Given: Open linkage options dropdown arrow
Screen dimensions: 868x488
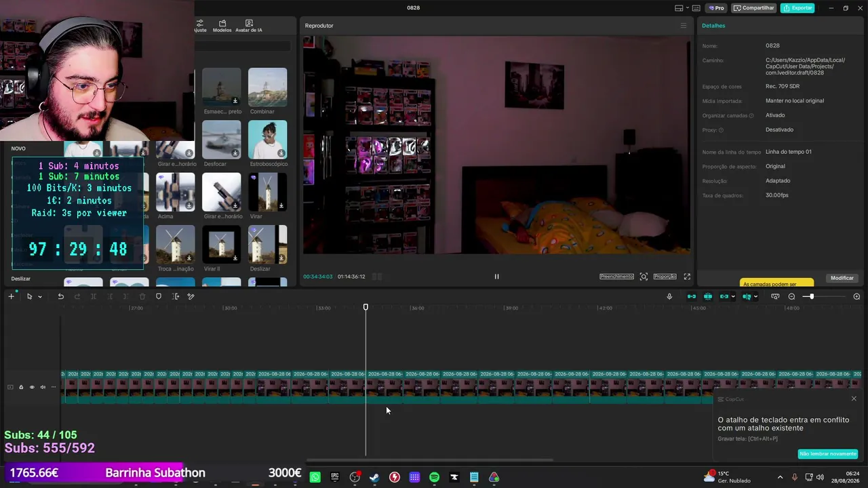Looking at the screenshot, I should click(733, 297).
